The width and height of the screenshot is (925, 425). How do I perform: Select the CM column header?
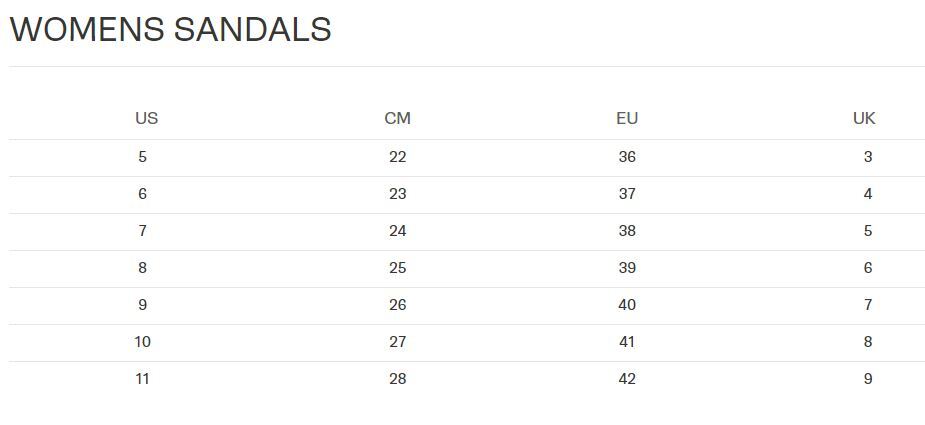point(398,119)
